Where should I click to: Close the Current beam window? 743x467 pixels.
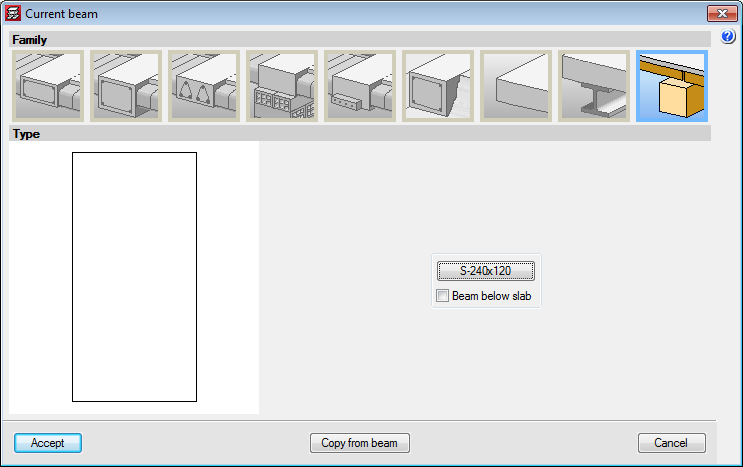coord(720,14)
